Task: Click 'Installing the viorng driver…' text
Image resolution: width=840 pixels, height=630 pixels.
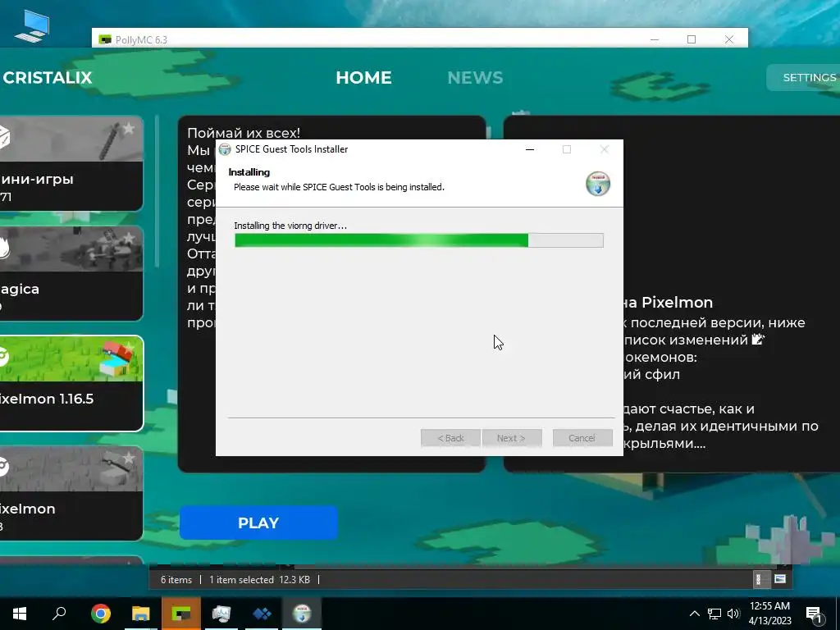Action: click(290, 226)
